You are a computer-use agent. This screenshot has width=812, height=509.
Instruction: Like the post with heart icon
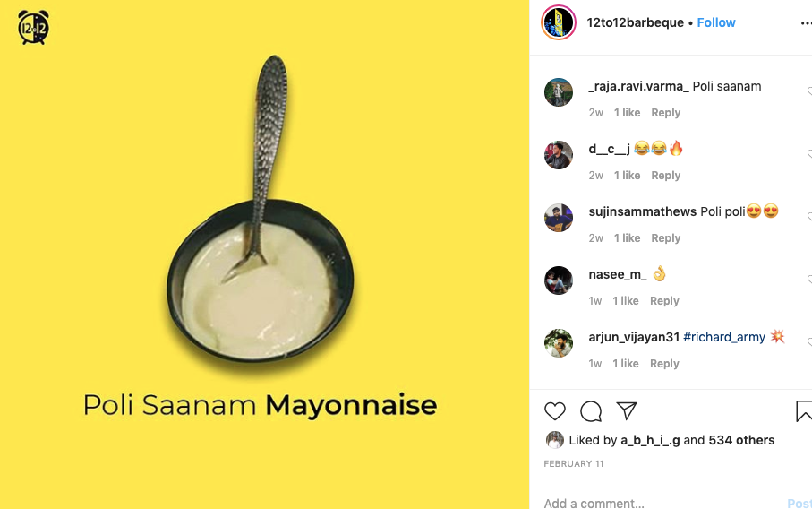[555, 411]
